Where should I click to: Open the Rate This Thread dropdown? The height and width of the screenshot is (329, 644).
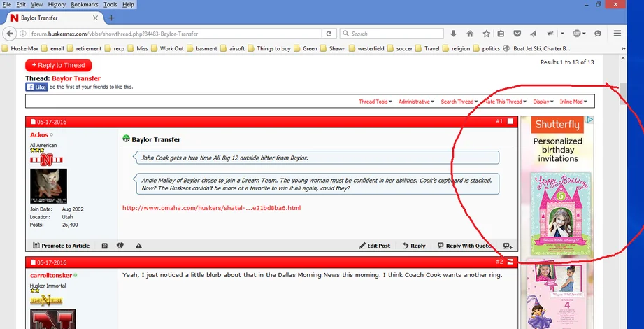click(505, 101)
